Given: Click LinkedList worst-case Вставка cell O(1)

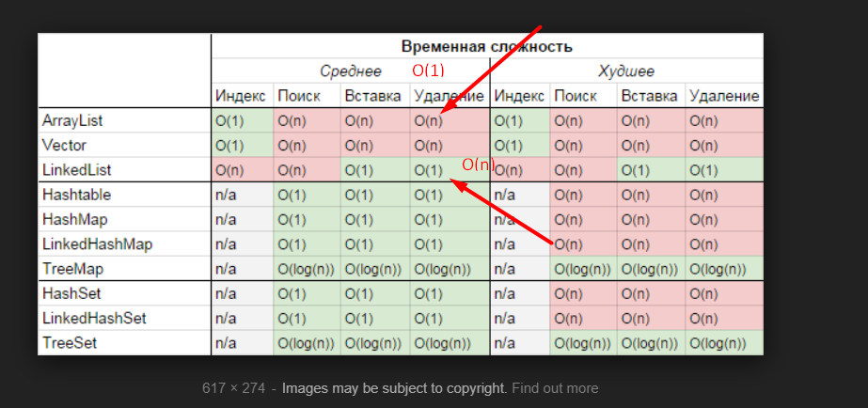Looking at the screenshot, I should tap(652, 170).
